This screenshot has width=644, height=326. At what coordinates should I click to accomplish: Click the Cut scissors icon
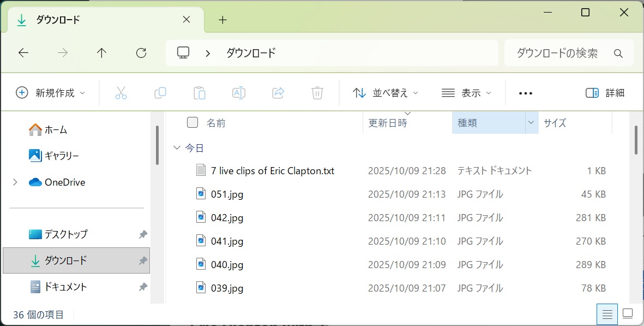coord(121,93)
